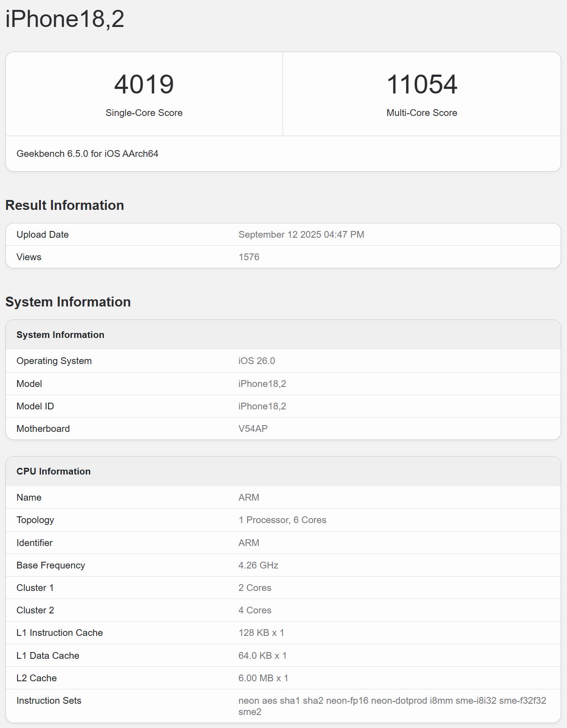Image resolution: width=567 pixels, height=728 pixels.
Task: Click the Geekbench 6.5.0 version text
Action: [87, 154]
